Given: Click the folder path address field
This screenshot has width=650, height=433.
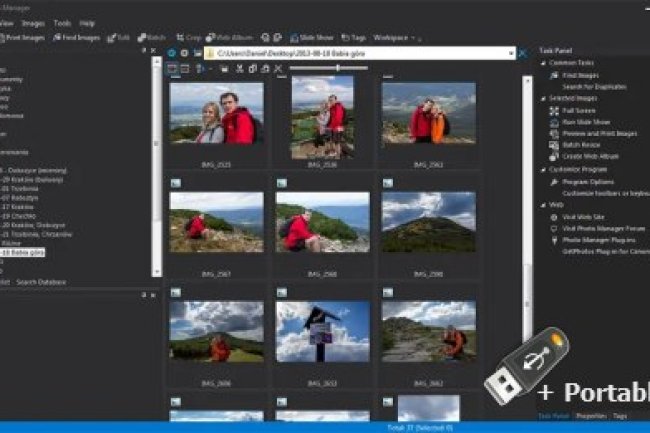Looking at the screenshot, I should point(360,53).
